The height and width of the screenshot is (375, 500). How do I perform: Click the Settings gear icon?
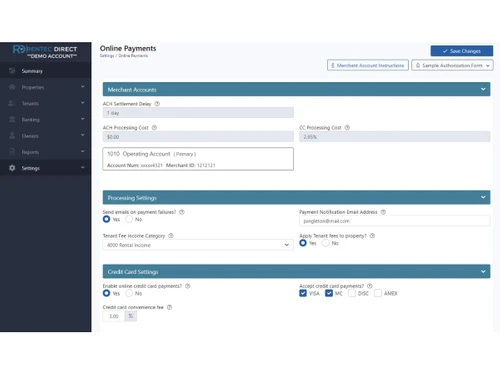pos(12,168)
